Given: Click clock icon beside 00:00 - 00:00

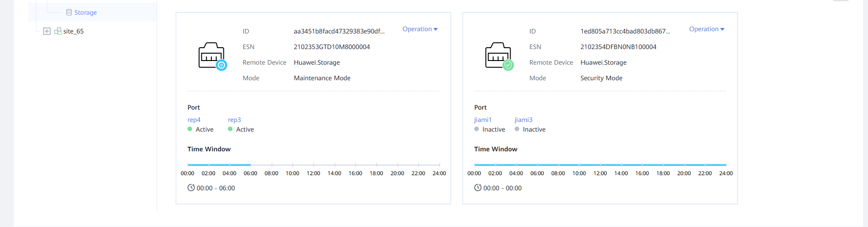Looking at the screenshot, I should click(478, 188).
